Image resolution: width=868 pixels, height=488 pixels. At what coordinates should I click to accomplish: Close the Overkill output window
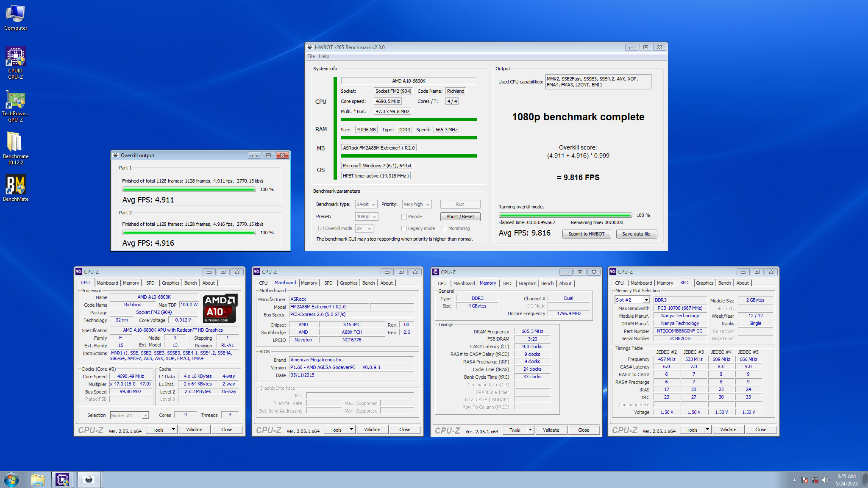(x=282, y=155)
